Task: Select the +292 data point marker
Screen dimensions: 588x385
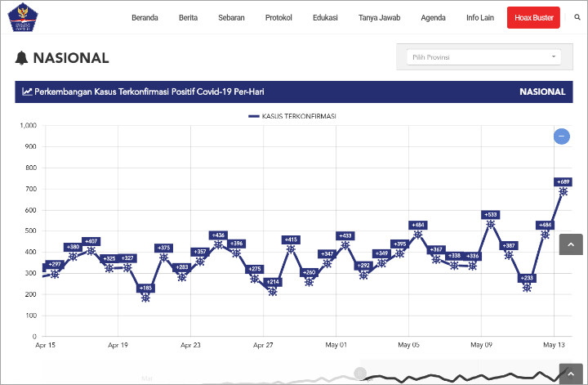Action: point(363,275)
